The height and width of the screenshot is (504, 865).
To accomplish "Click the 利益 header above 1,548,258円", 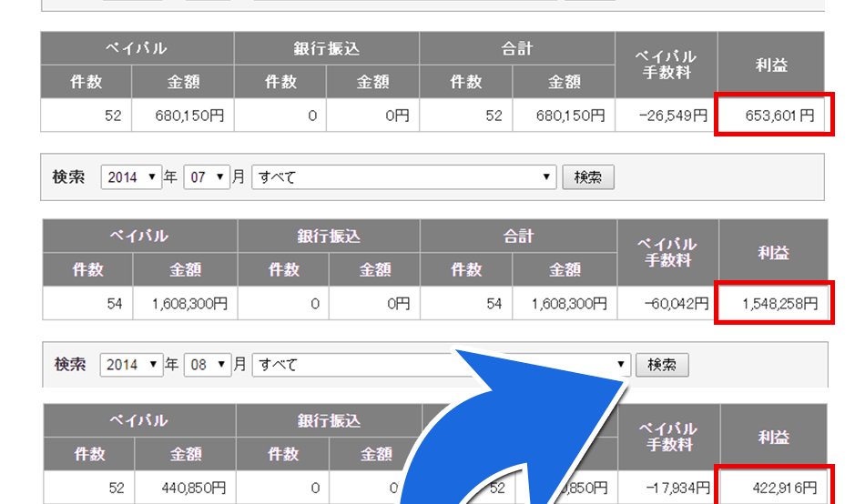I will (774, 253).
